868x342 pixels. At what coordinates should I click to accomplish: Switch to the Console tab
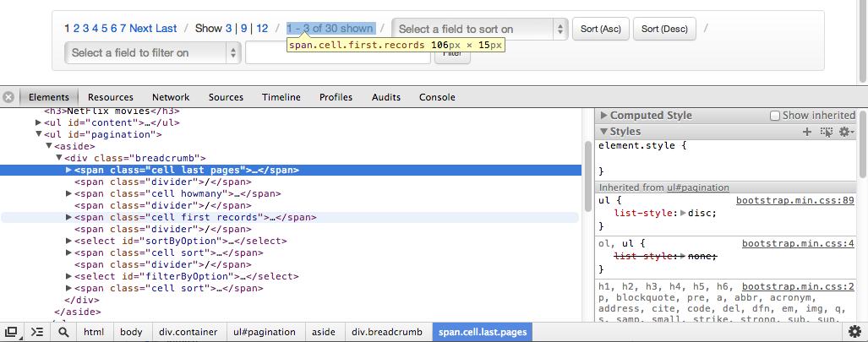coord(437,97)
